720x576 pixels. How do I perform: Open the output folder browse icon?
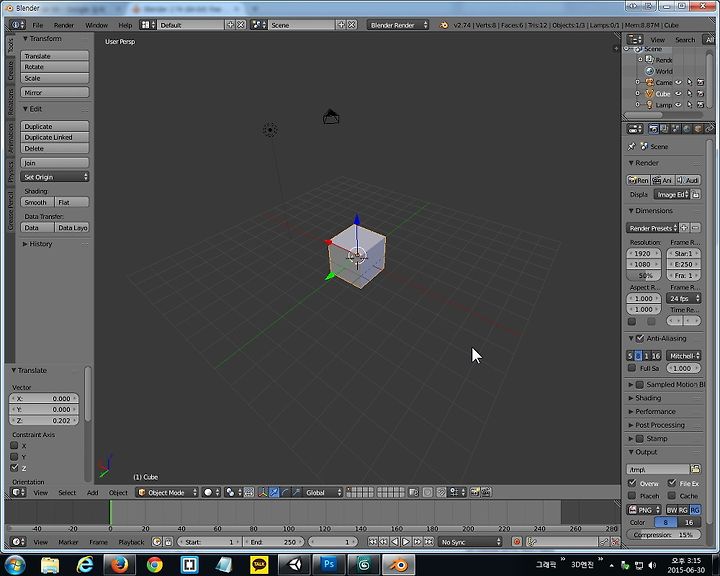point(695,469)
